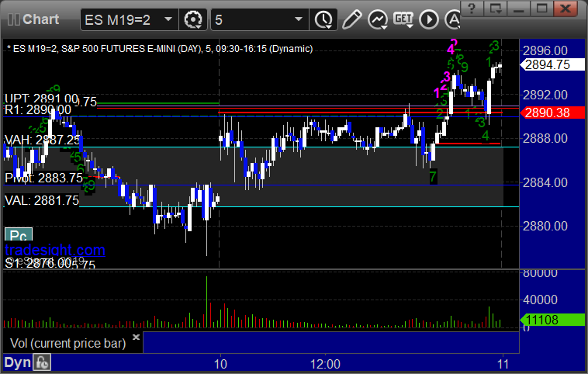Viewport: 588px width, 374px height.
Task: Close the Vol (current price bar) study pane
Action: pyautogui.click(x=136, y=337)
